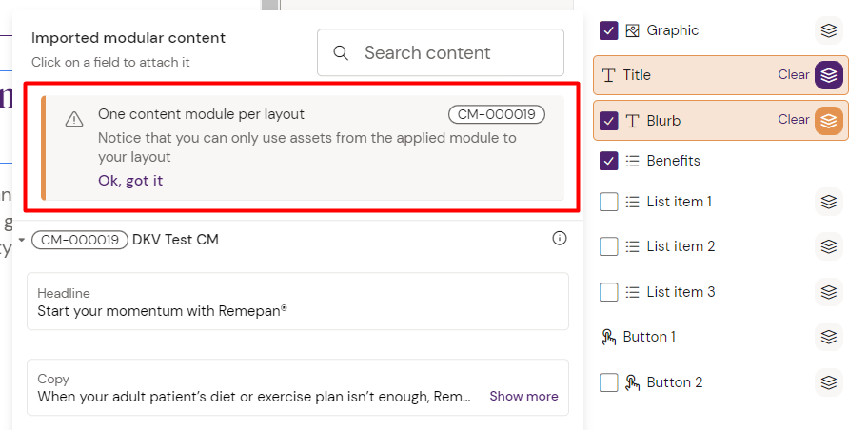Collapse the CM-000019 DKV Test CM module
Viewport: 868px width, 430px height.
point(22,240)
